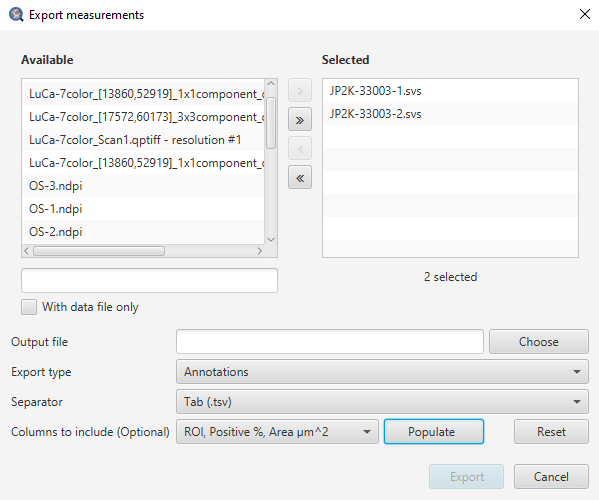
Task: Open the Export type dropdown
Action: pos(382,372)
